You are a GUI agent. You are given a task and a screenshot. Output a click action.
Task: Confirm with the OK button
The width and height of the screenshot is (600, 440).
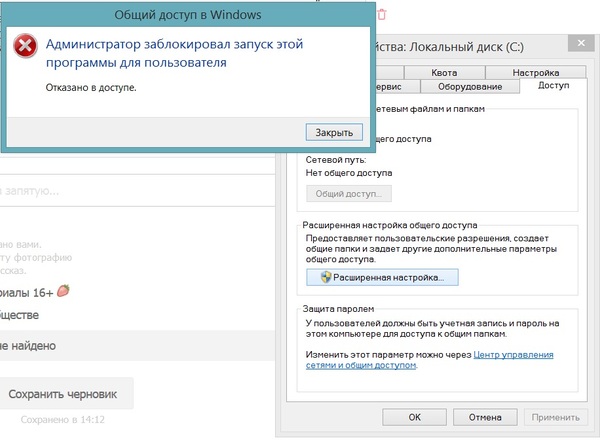pos(414,416)
